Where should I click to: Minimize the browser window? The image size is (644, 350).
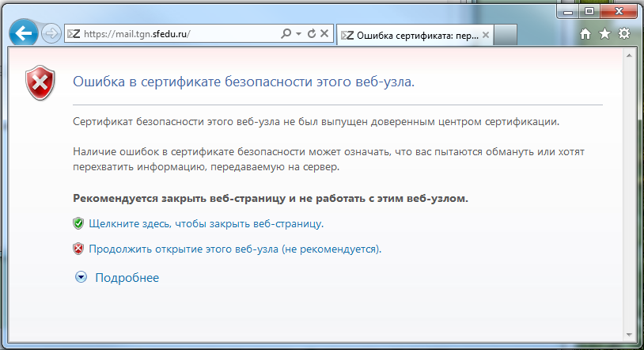click(x=568, y=13)
